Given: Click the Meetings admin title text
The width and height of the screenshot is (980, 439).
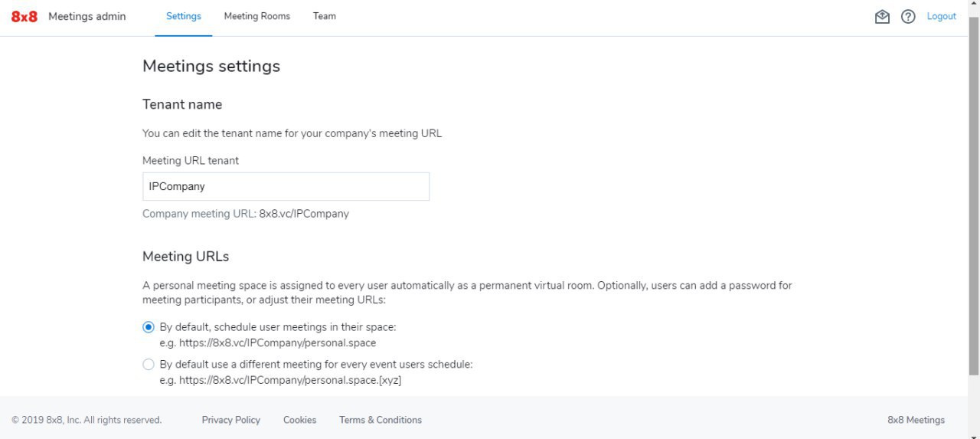Looking at the screenshot, I should pos(87,16).
